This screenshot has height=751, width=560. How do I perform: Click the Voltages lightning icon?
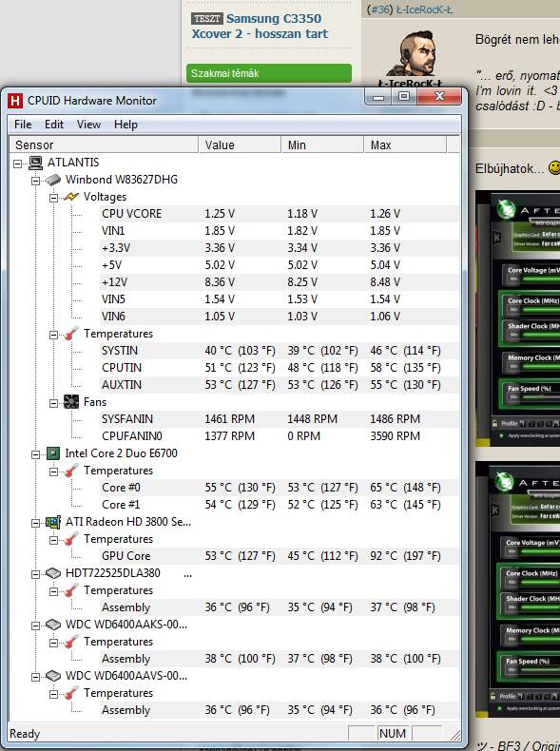(71, 197)
